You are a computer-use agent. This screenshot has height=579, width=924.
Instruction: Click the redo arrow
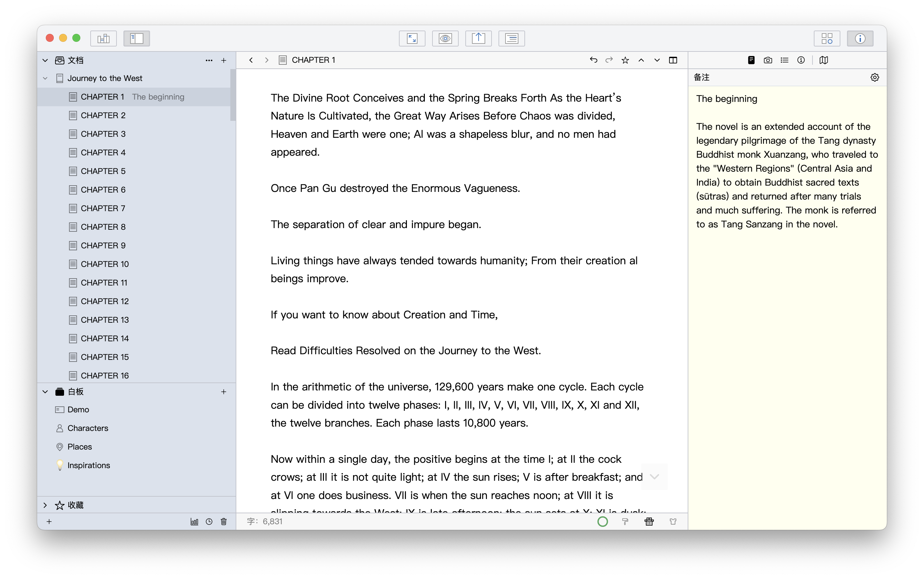point(609,60)
